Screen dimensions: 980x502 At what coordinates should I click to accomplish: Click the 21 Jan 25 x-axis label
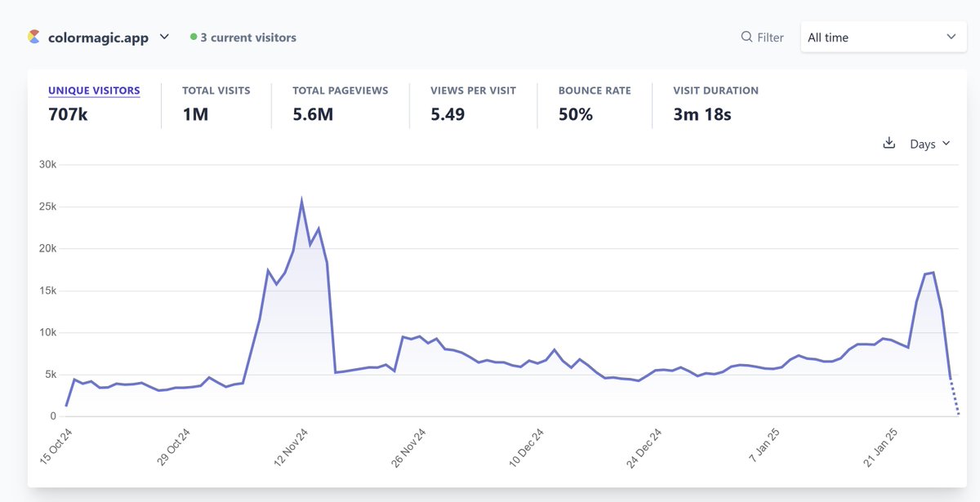point(882,447)
